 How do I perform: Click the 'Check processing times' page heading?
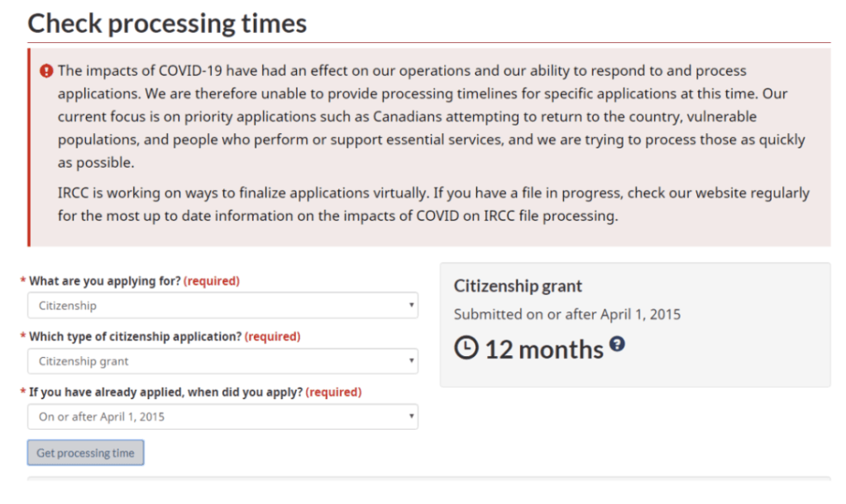167,23
